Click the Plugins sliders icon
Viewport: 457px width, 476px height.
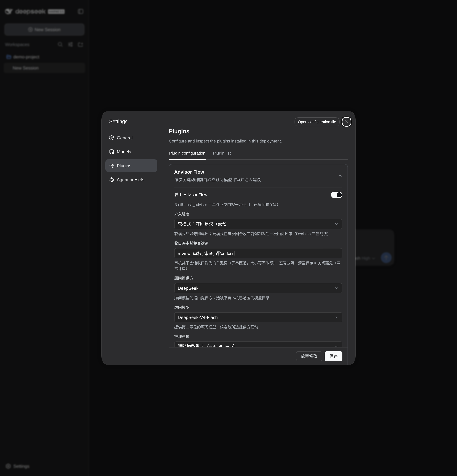[x=112, y=166]
